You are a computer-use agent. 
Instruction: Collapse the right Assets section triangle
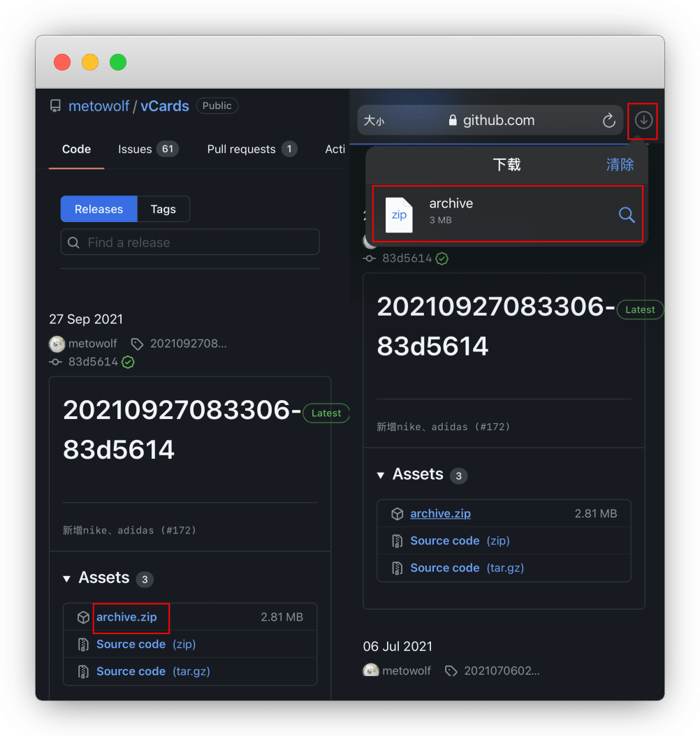pyautogui.click(x=381, y=475)
